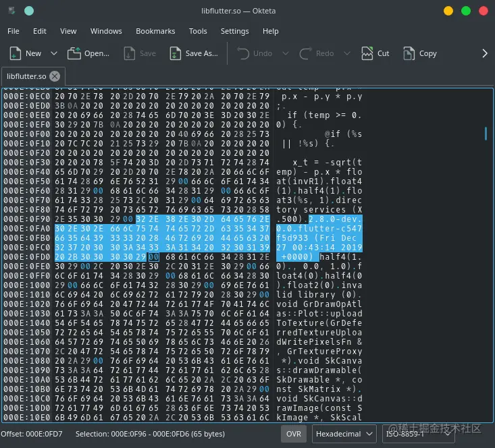Screen dimensions: 495x448
Task: Open the Edit menu
Action: [40, 31]
